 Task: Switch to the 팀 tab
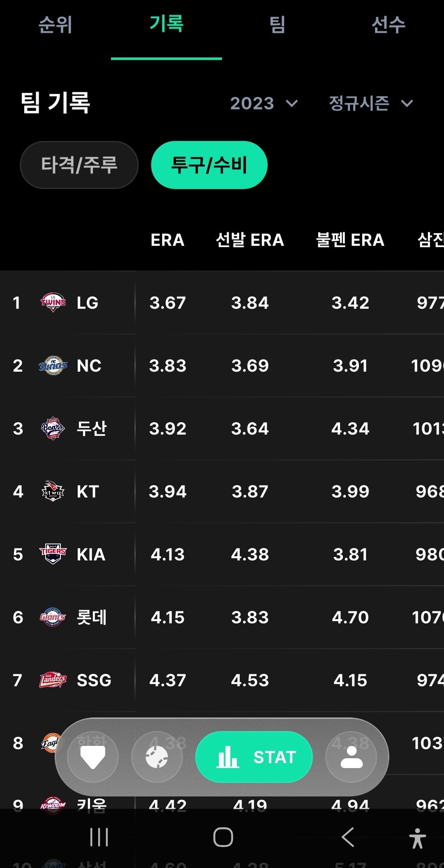pos(277,25)
